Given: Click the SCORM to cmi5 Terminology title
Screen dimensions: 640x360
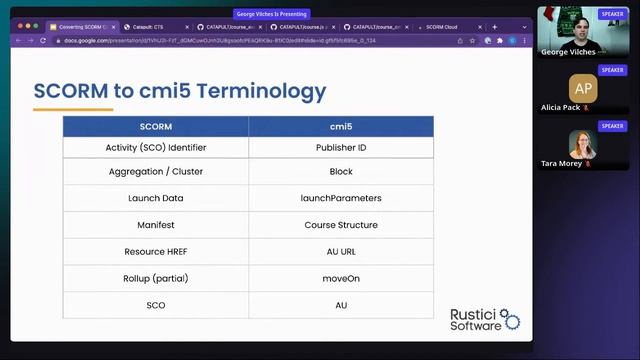Looking at the screenshot, I should [180, 91].
